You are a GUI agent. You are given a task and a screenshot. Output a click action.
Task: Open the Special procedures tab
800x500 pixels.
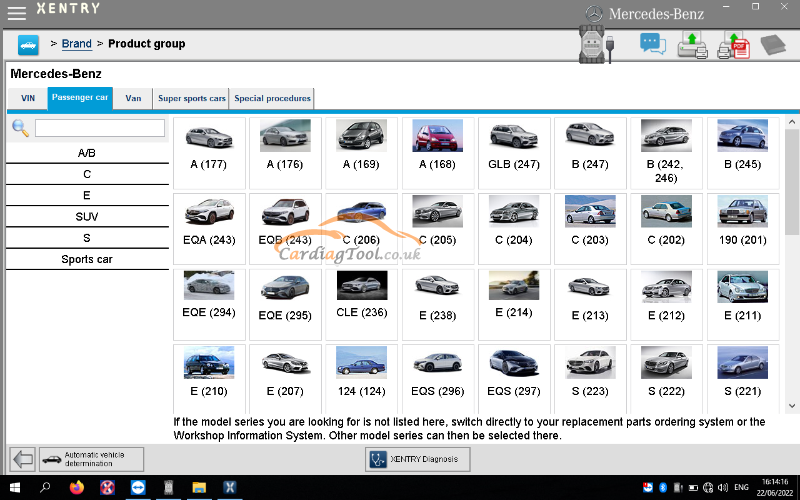coord(272,98)
